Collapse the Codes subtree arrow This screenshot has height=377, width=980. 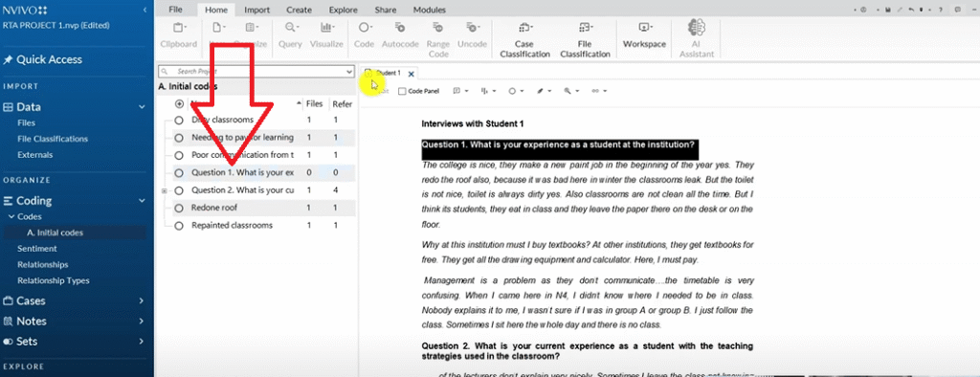coord(11,217)
